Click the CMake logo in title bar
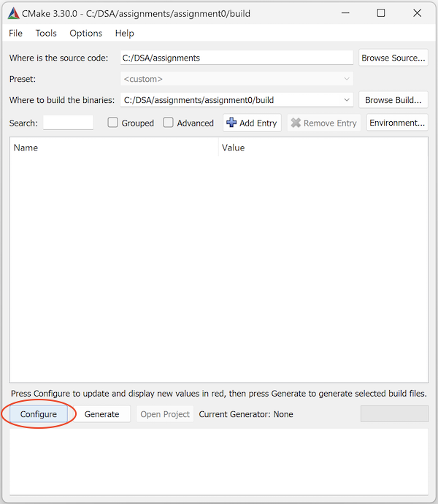438x504 pixels. tap(14, 13)
